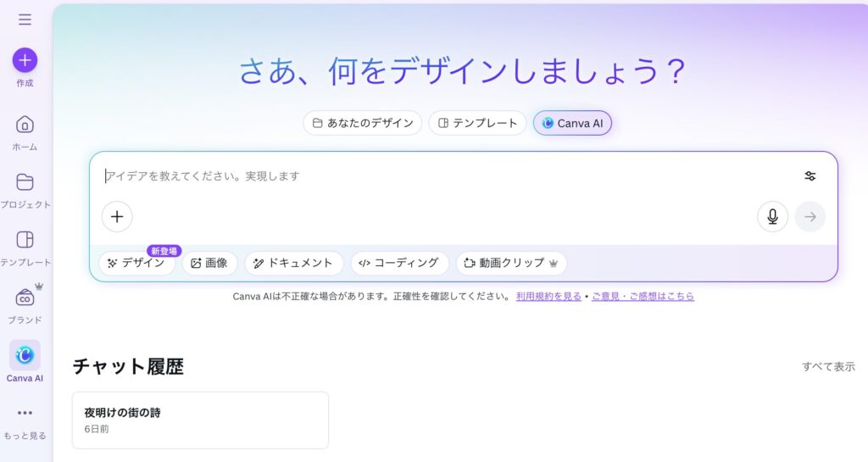Click もっと見る three-dot icon

[25, 413]
